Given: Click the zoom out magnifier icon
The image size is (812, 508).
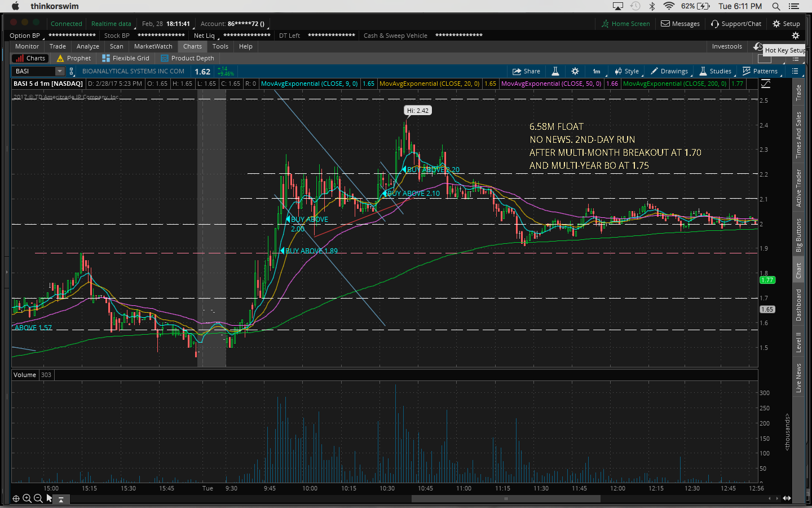Looking at the screenshot, I should coord(38,498).
